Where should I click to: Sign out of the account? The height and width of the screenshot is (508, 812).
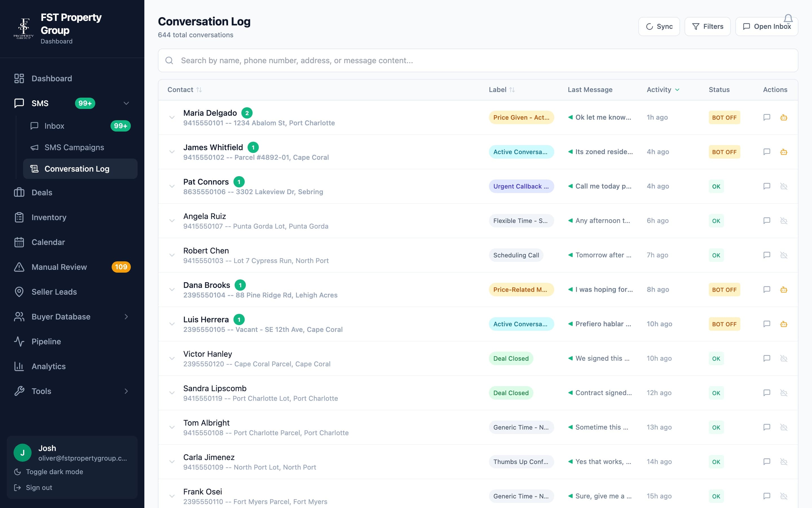point(33,487)
